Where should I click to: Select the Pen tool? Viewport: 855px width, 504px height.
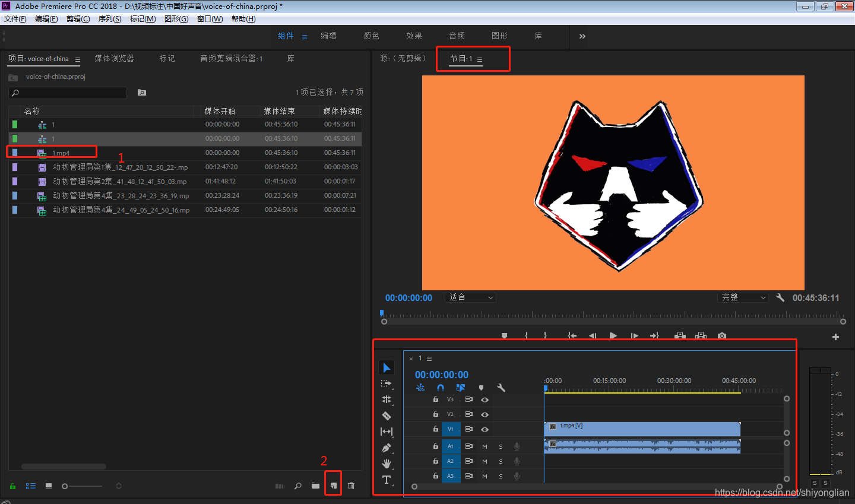click(x=387, y=448)
